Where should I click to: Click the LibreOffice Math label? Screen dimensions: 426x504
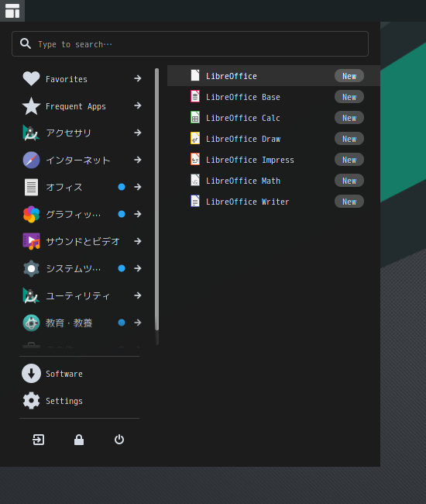[243, 181]
